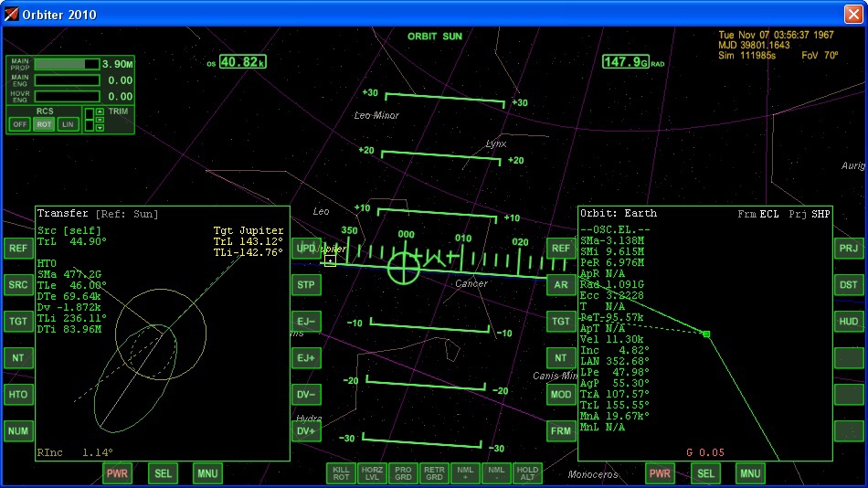Set RCS mode to ROT
The image size is (868, 488).
click(x=44, y=124)
